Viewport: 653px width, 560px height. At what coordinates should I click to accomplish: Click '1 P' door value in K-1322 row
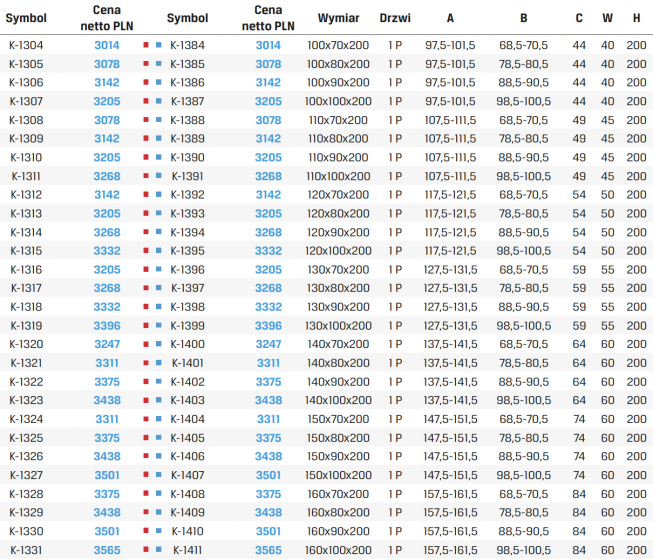[x=395, y=381]
